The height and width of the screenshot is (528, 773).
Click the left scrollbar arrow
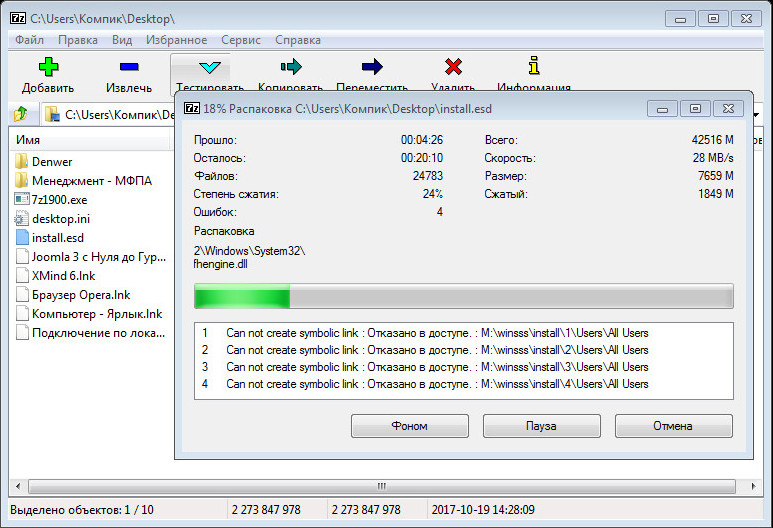(x=18, y=486)
